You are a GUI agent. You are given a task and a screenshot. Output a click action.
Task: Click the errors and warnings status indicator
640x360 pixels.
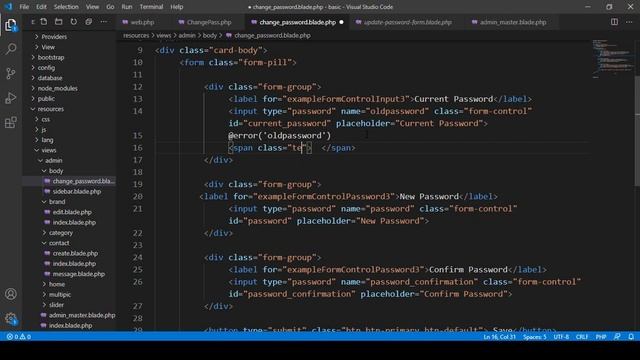tap(19, 337)
